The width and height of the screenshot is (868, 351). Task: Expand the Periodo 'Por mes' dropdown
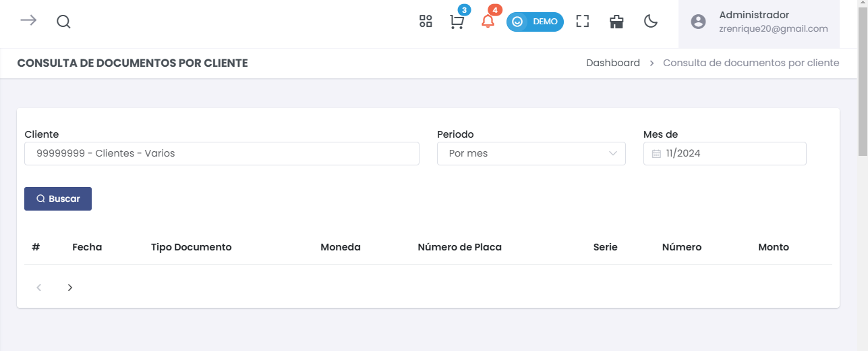(531, 153)
